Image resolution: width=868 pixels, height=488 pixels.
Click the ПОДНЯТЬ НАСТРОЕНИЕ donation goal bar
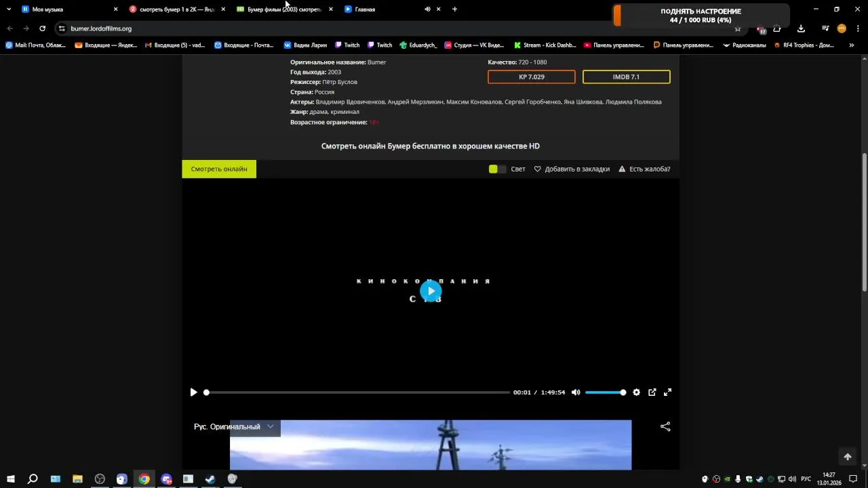701,16
